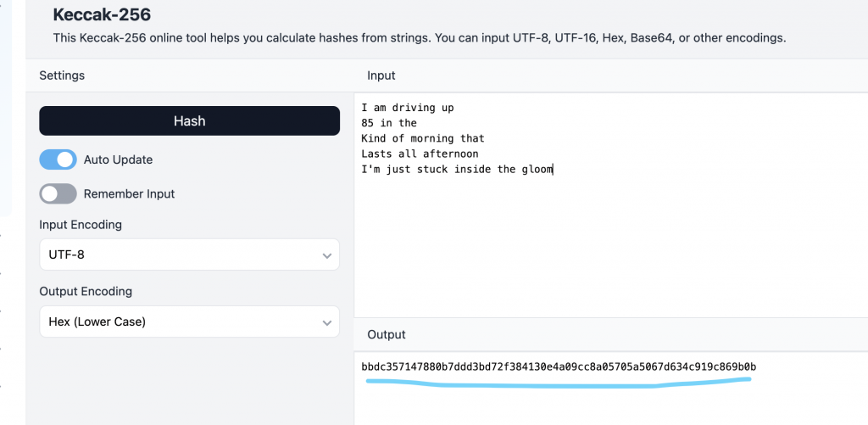
Task: Click the Keccak-256 page heading
Action: click(102, 14)
